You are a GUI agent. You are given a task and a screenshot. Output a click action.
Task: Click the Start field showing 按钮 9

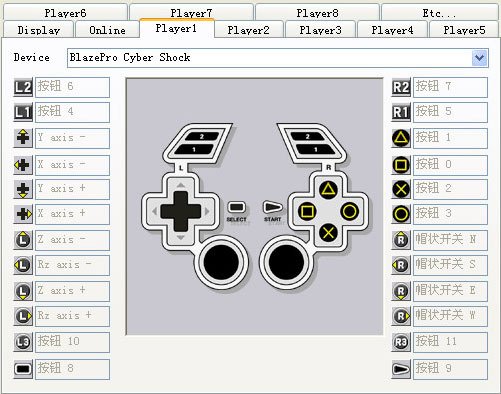450,369
